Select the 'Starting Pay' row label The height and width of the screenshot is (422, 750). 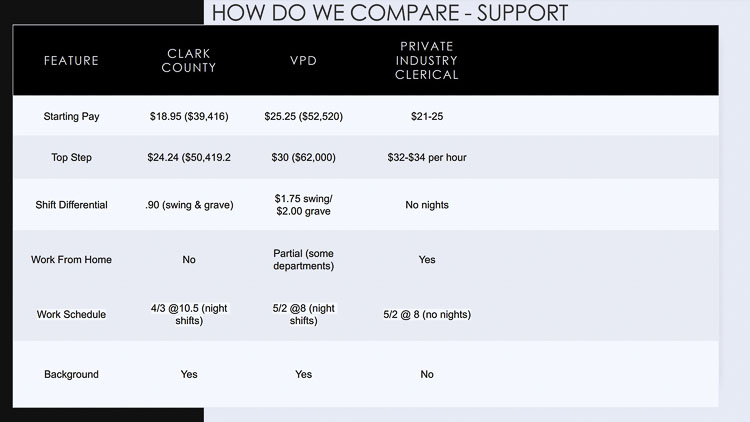(71, 117)
